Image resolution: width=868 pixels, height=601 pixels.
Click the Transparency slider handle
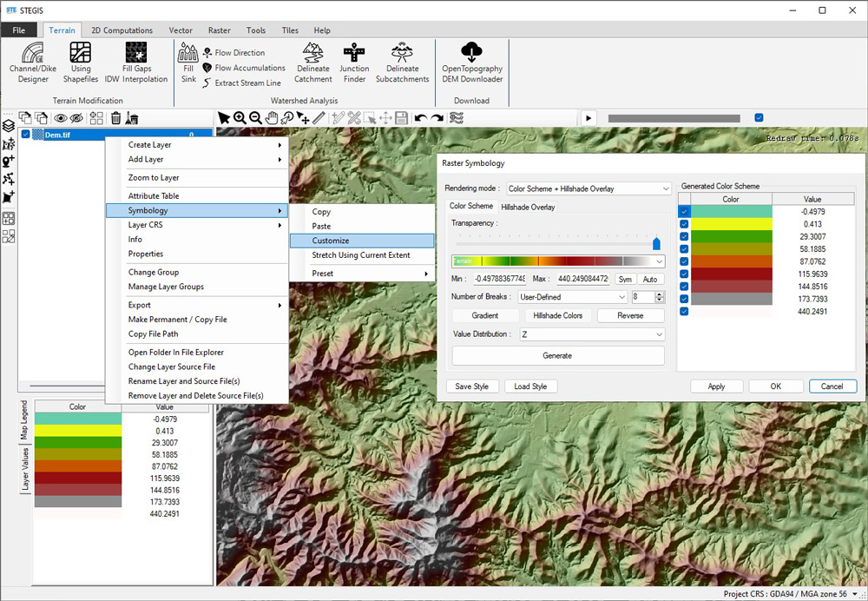point(656,244)
